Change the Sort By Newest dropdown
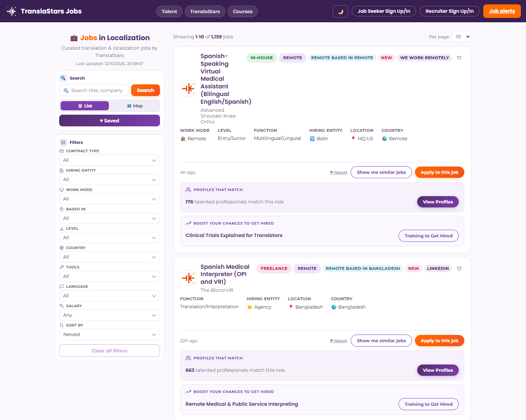The image size is (526, 420). [110, 335]
